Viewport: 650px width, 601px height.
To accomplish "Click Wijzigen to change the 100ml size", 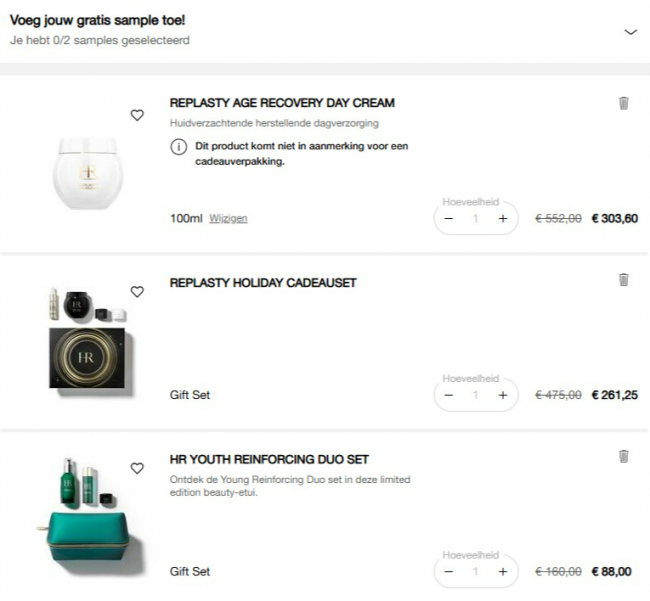I will click(228, 219).
